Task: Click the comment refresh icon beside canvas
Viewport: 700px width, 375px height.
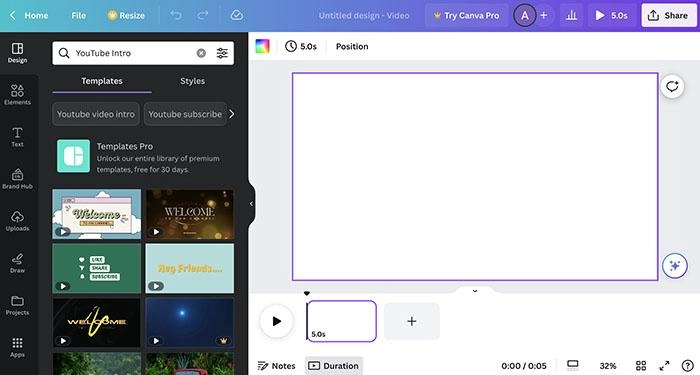Action: 672,86
